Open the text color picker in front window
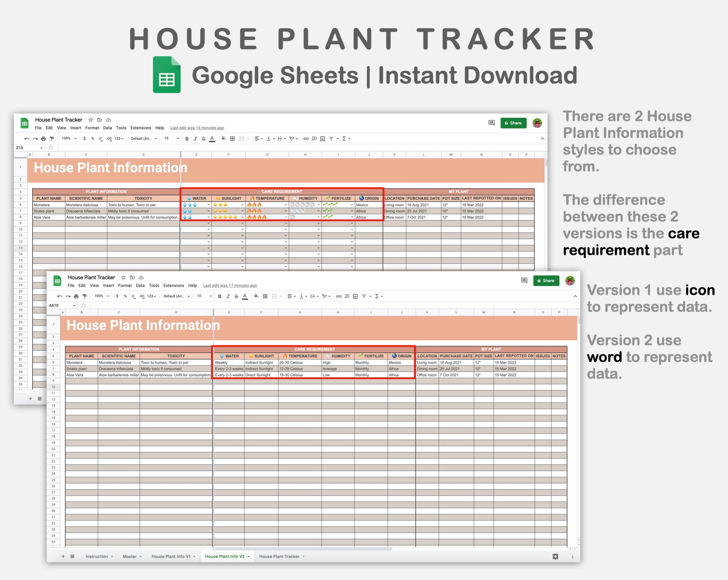The height and width of the screenshot is (580, 728). pyautogui.click(x=245, y=297)
